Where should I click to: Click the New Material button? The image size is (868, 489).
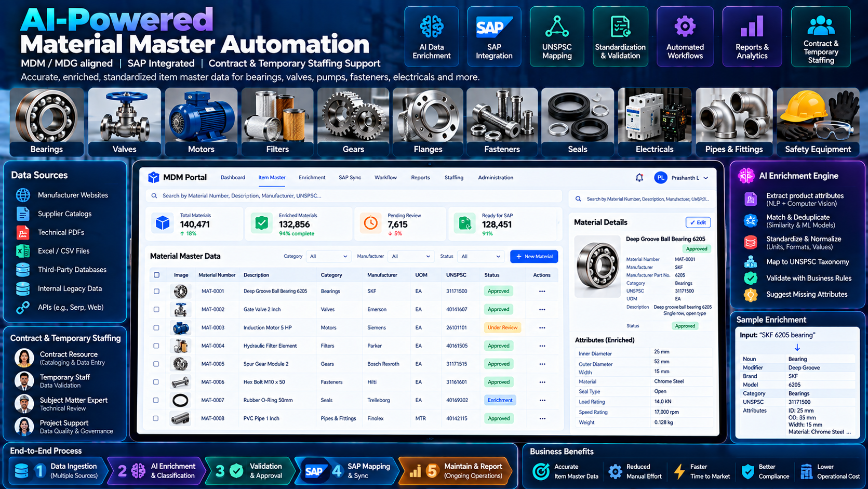pyautogui.click(x=534, y=256)
